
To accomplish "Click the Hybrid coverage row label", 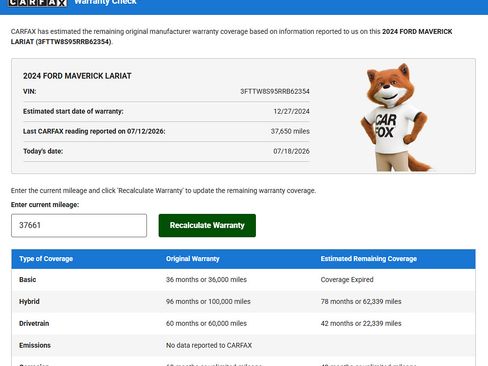I will tap(29, 301).
